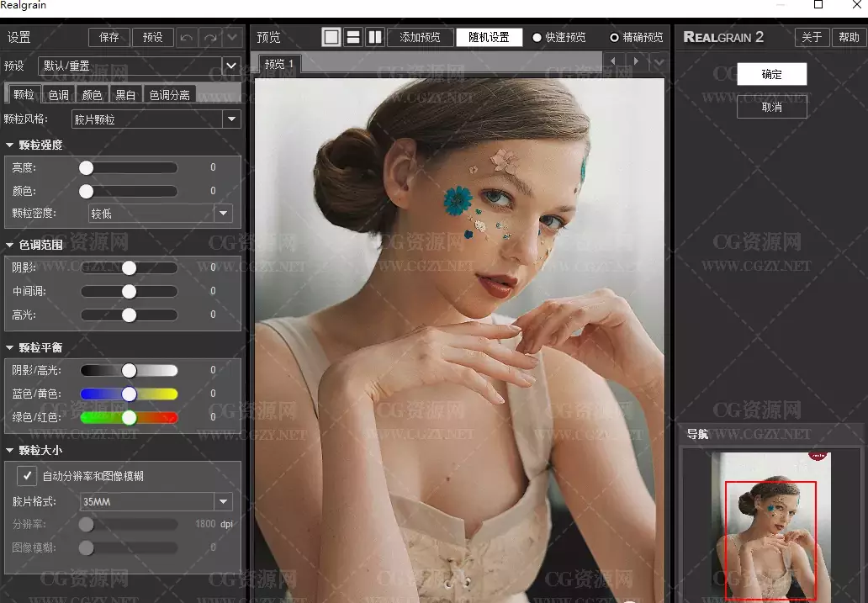
Task: Click the 添加预览 button
Action: 421,37
